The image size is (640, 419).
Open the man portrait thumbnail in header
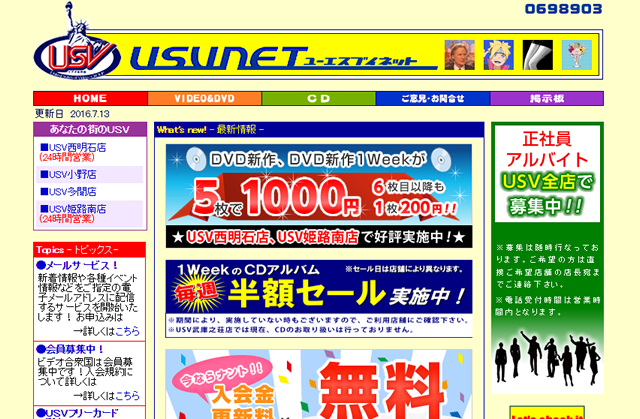click(459, 55)
